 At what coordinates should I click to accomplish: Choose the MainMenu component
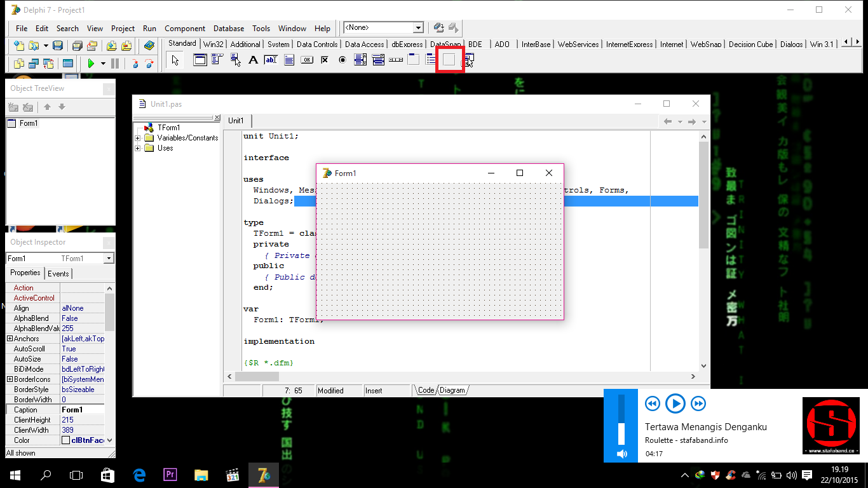[215, 60]
